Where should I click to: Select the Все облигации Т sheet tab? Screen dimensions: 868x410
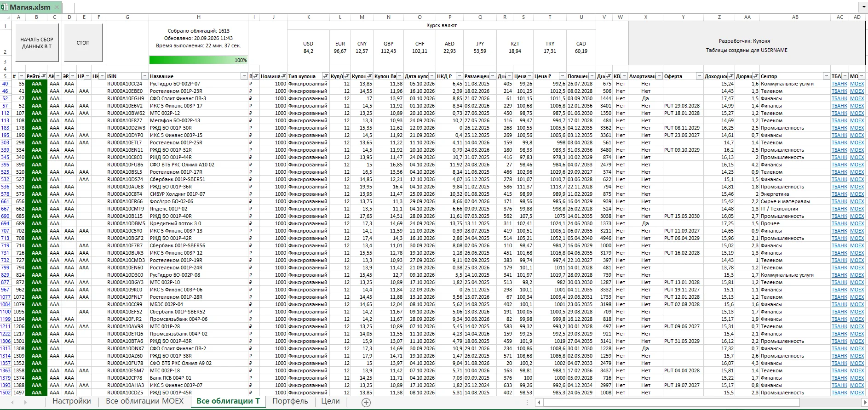click(228, 401)
